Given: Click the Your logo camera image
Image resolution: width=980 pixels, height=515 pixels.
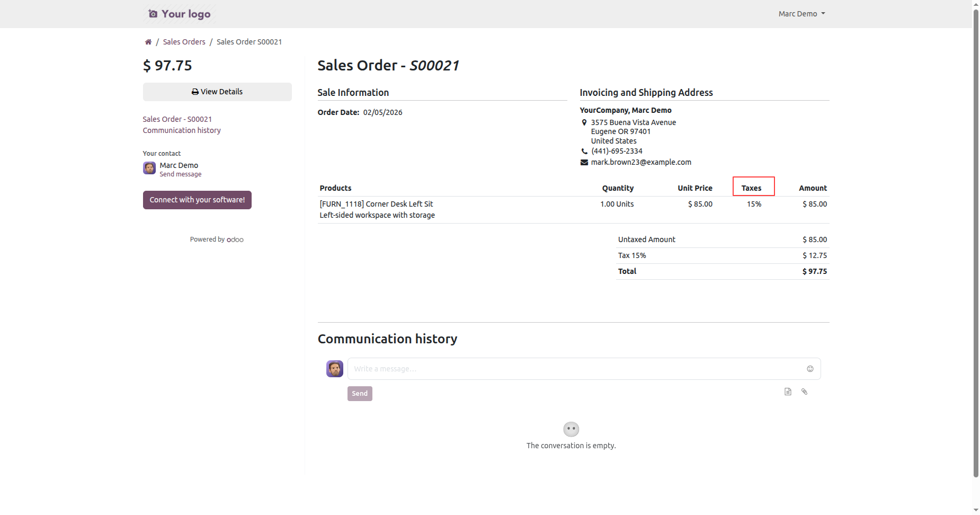Looking at the screenshot, I should [179, 14].
